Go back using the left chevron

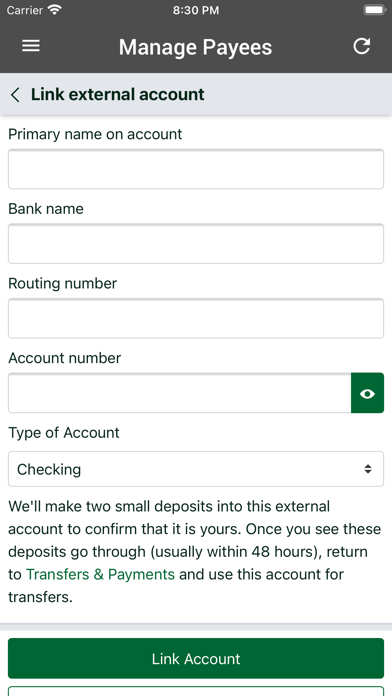coord(15,95)
